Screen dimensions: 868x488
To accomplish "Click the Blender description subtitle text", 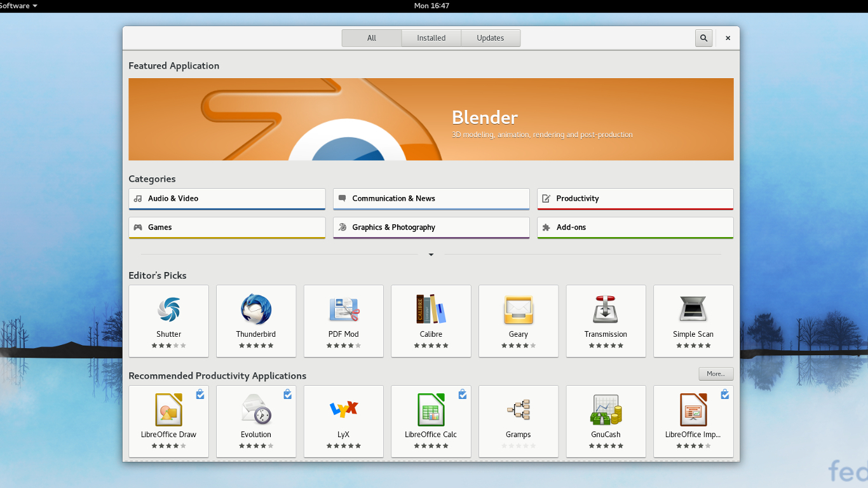I will point(542,135).
